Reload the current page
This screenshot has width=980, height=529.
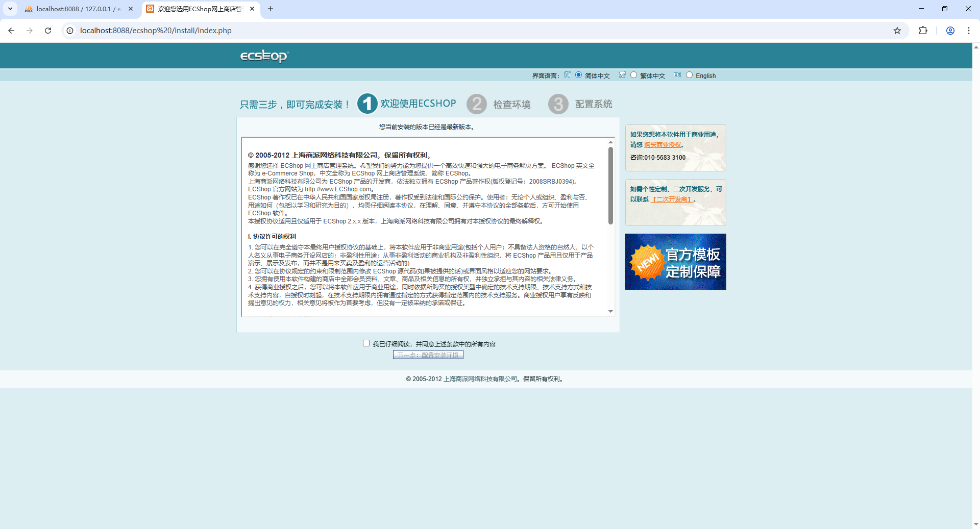click(48, 31)
